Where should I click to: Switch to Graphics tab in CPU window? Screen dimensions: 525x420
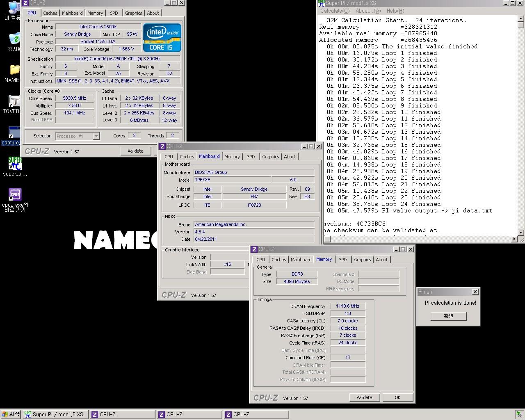point(134,13)
